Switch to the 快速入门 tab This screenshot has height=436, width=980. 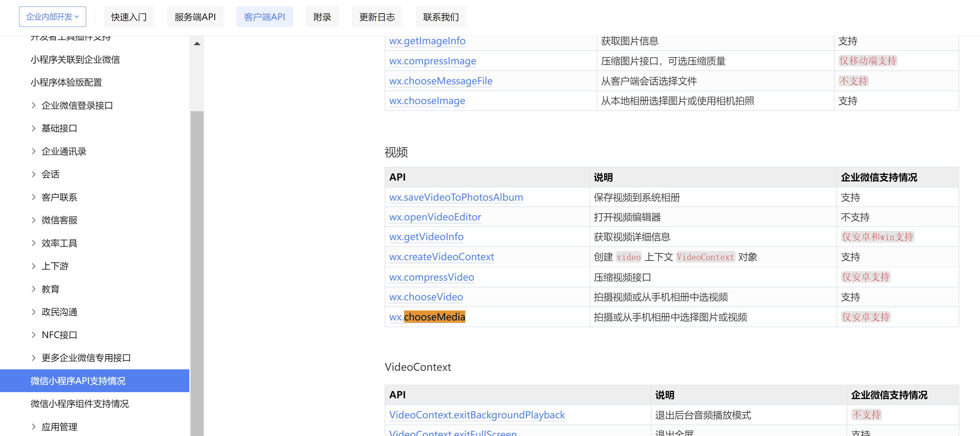[129, 16]
